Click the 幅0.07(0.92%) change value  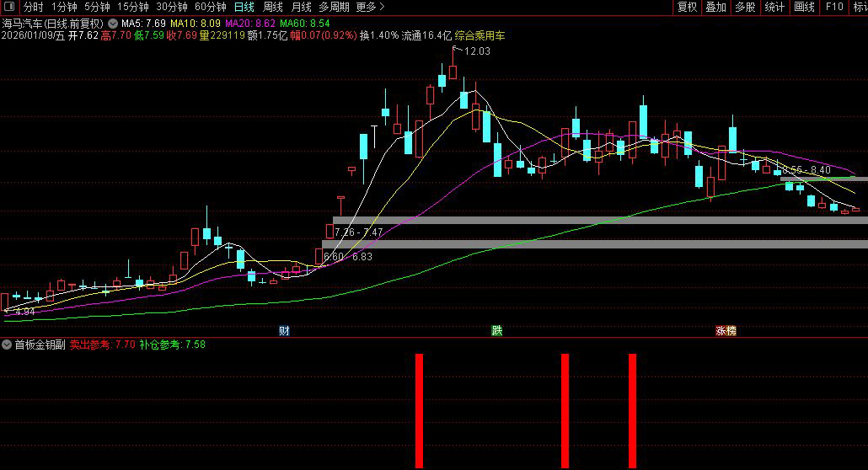[x=324, y=36]
